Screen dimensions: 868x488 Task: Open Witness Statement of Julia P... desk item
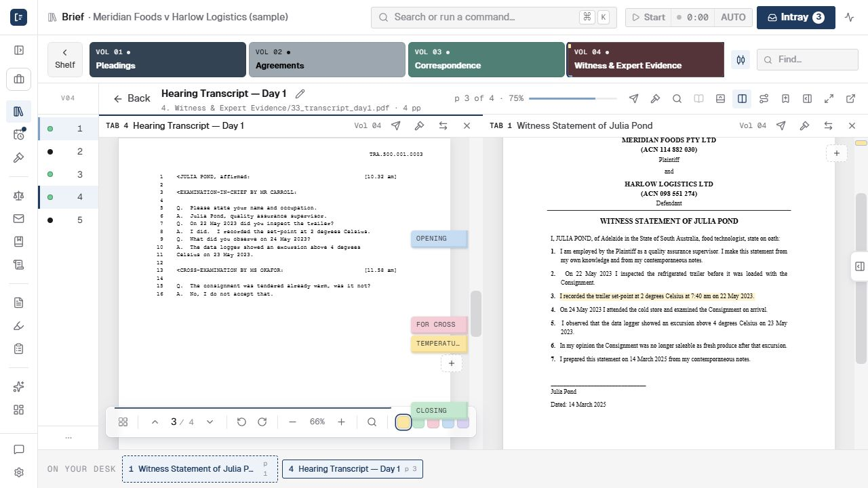pos(200,469)
